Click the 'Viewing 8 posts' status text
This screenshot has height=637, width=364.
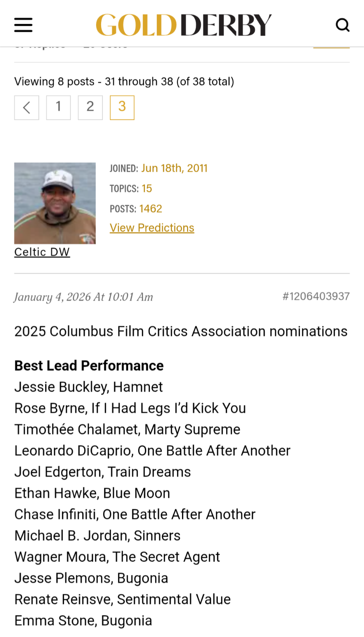coord(124,81)
